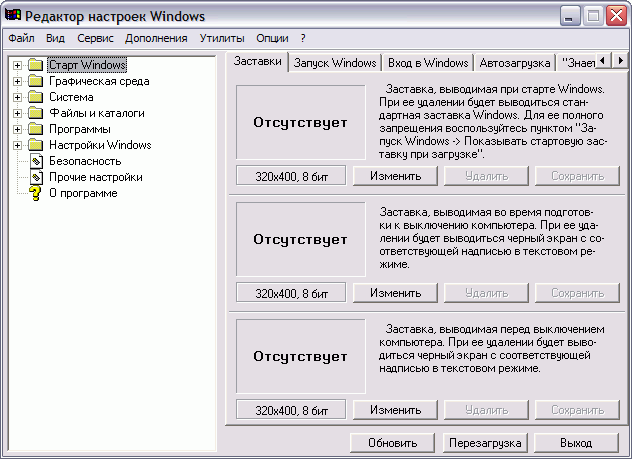Image resolution: width=632 pixels, height=459 pixels.
Task: Click Изменить for the startup splash screen
Action: point(395,176)
